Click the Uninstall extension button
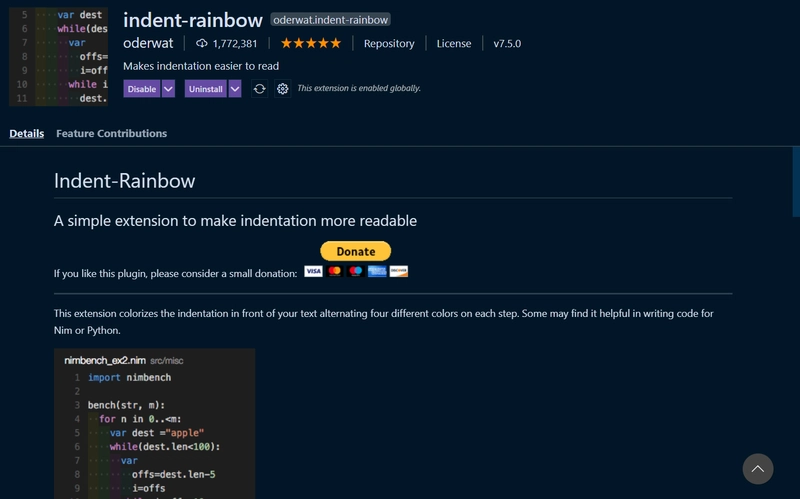 pos(206,89)
